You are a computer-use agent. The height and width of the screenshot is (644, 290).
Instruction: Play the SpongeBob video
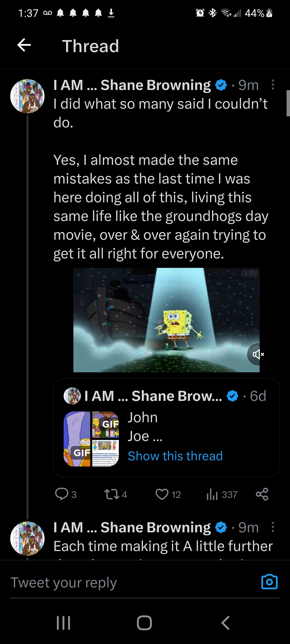[166, 320]
